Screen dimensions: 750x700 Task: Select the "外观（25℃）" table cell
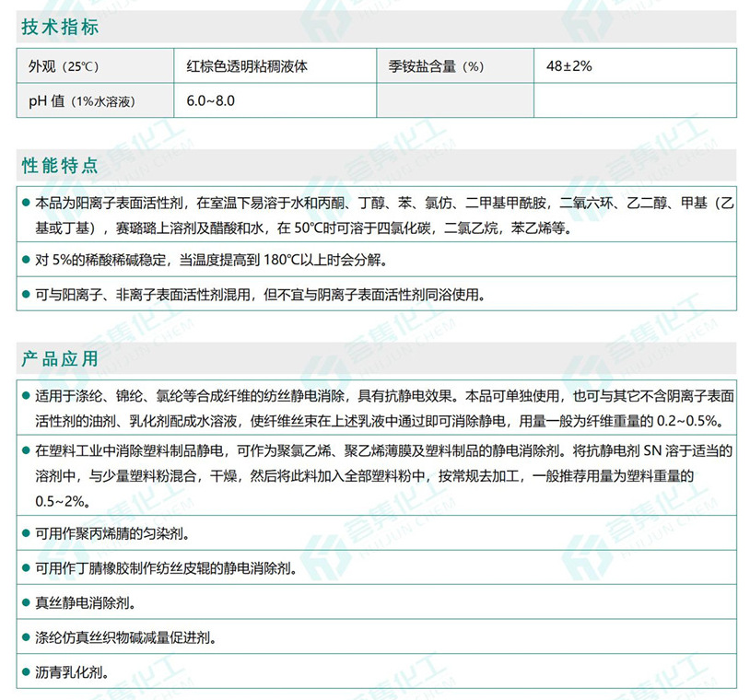(95, 66)
